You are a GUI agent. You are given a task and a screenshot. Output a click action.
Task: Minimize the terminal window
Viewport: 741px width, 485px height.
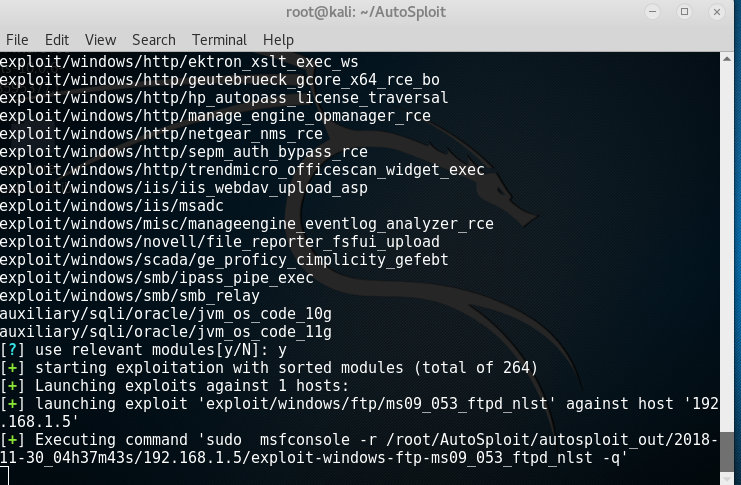coord(652,12)
